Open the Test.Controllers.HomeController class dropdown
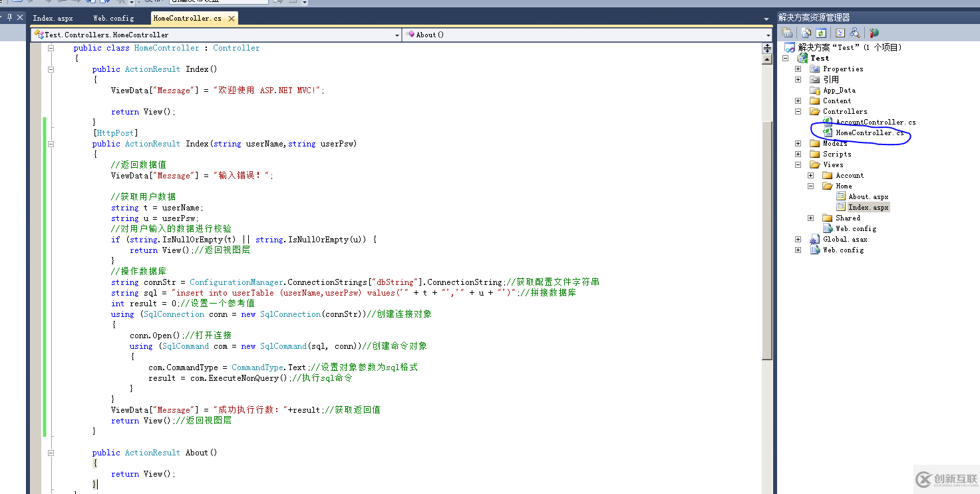The height and width of the screenshot is (494, 980). (x=397, y=35)
